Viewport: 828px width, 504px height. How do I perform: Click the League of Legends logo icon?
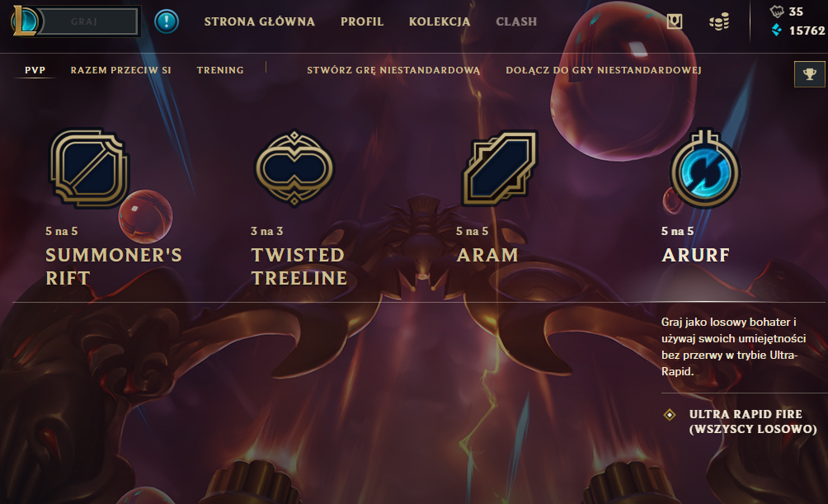tap(25, 21)
